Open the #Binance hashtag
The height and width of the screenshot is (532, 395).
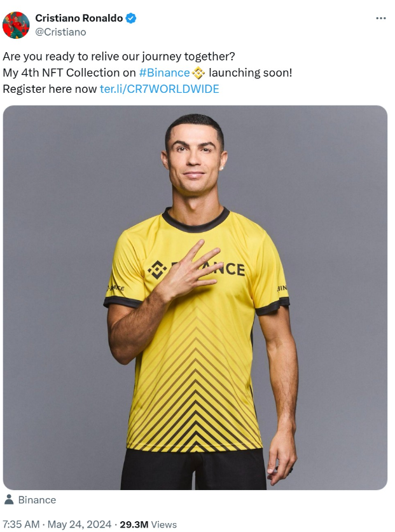tap(164, 72)
